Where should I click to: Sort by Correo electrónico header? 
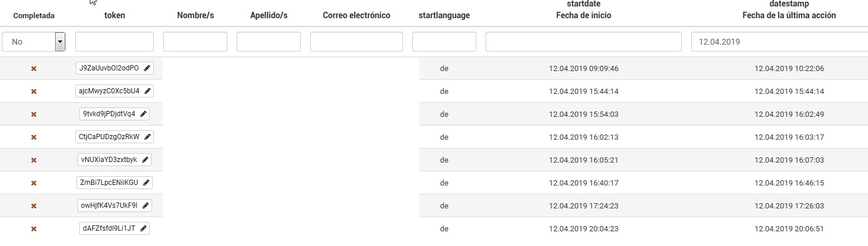[x=356, y=15]
